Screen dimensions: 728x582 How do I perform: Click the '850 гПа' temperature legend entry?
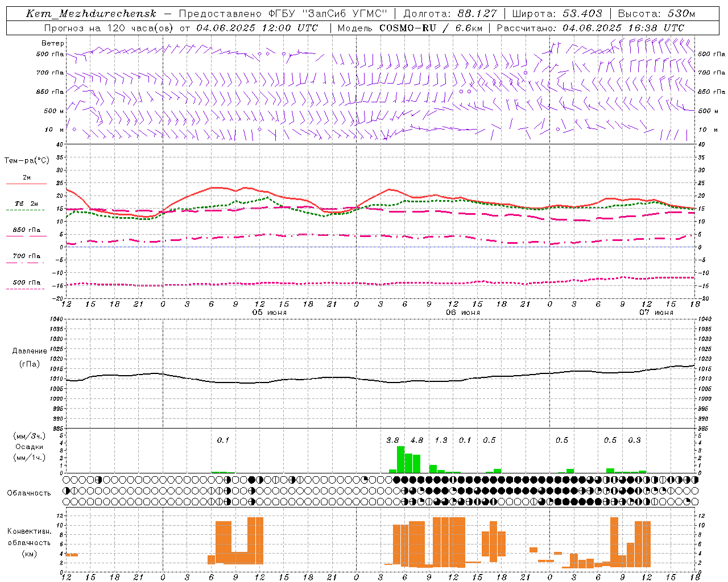26,230
